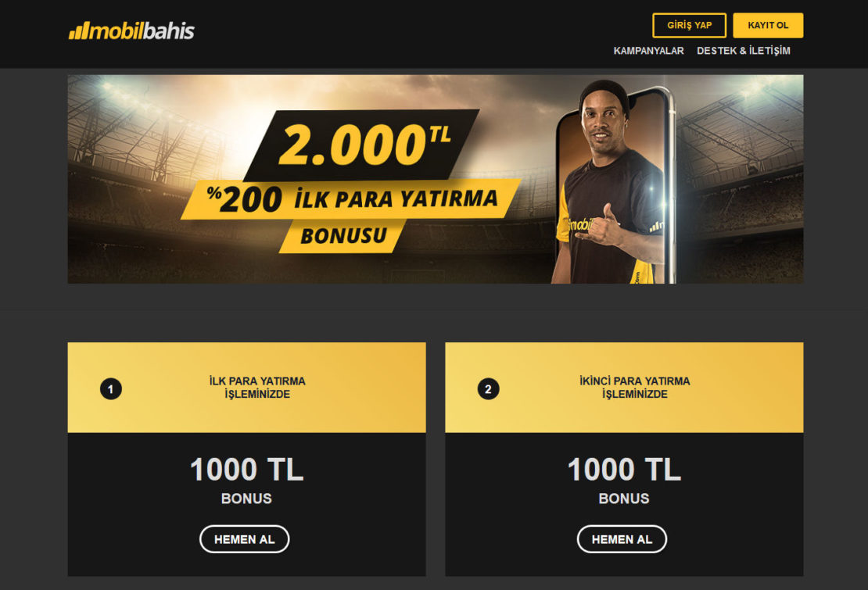Image resolution: width=868 pixels, height=590 pixels.
Task: Click the BONUSU label in the banner
Action: click(343, 236)
